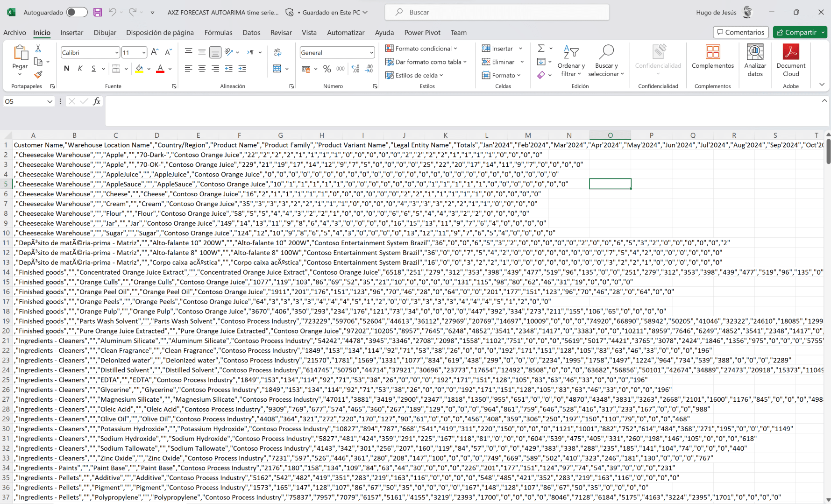Toggle bold formatting (N)
This screenshot has height=504, width=831.
67,69
